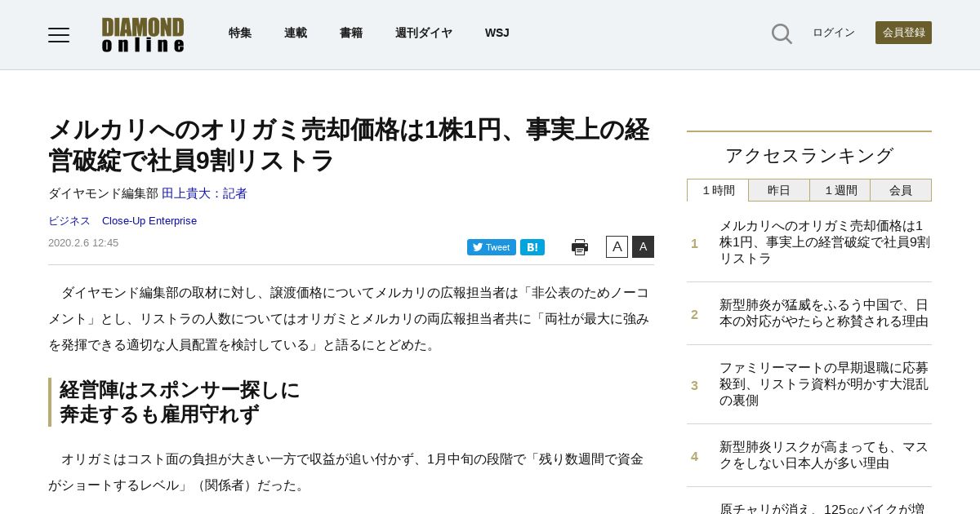Open the 原チャリ 125ccバイク article

[x=822, y=508]
